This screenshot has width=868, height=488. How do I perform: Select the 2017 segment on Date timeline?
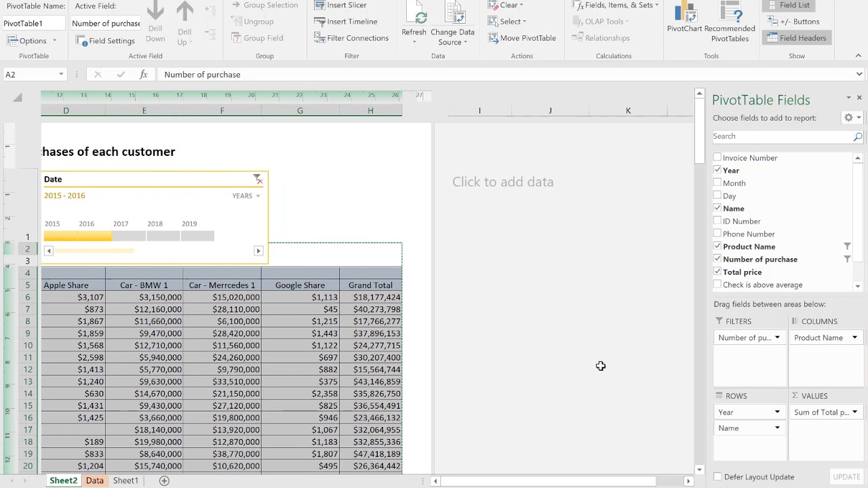click(x=129, y=236)
